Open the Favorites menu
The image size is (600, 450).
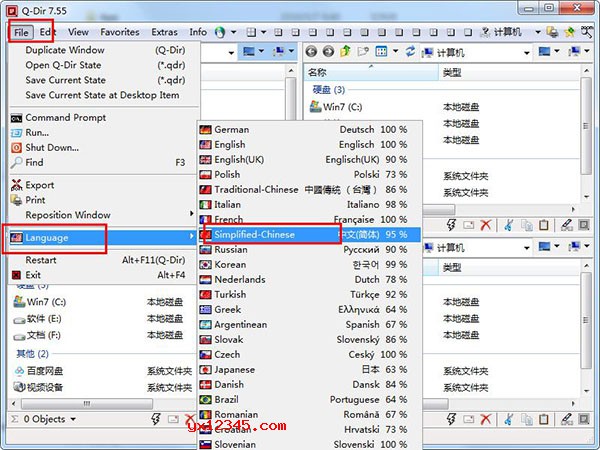(120, 32)
